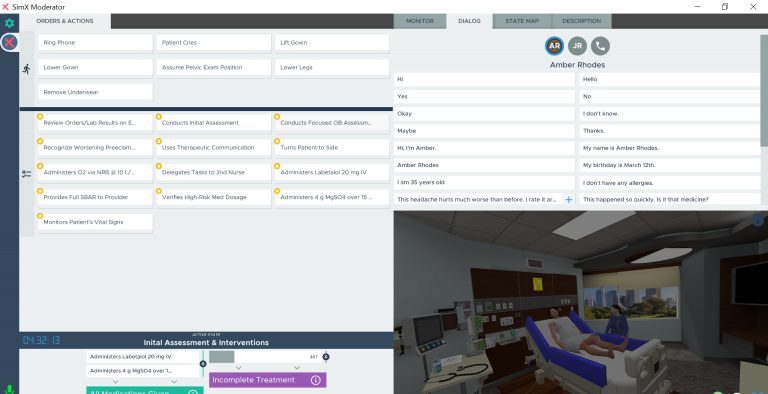Open the settings gear in sidebar
Viewport: 768px width, 394px height.
click(x=9, y=23)
